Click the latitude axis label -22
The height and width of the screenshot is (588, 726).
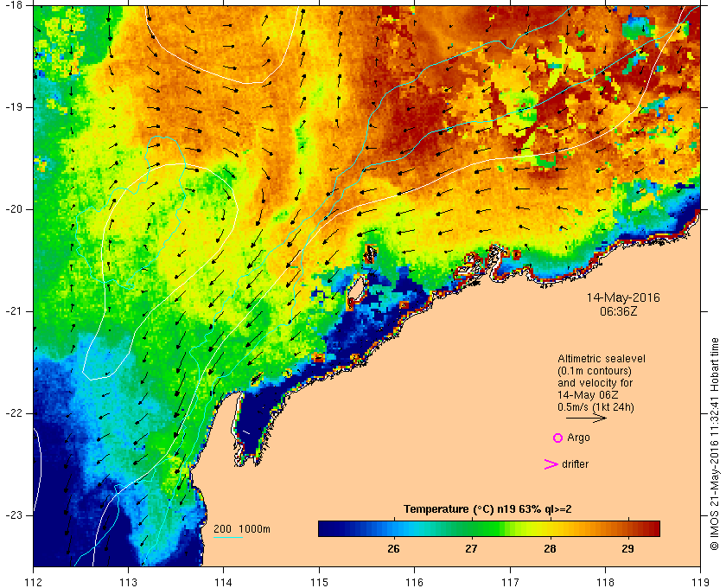(x=13, y=412)
